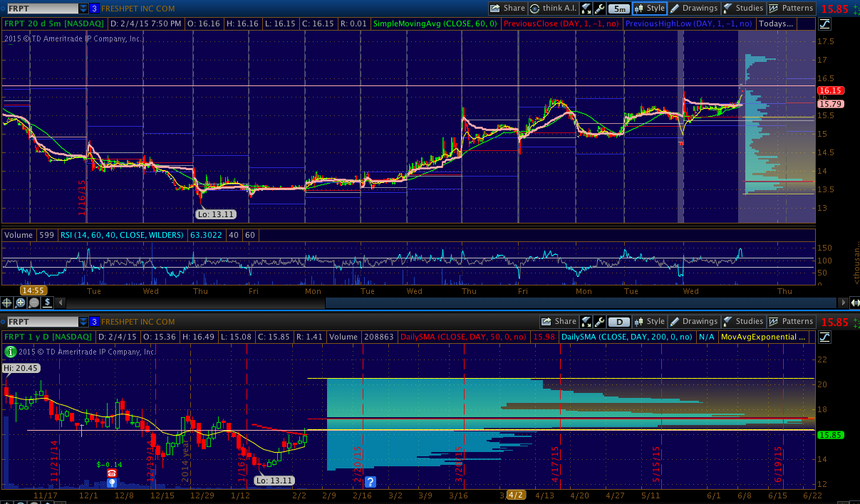The height and width of the screenshot is (504, 860).
Task: Toggle the 5m timeframe button
Action: (x=620, y=9)
